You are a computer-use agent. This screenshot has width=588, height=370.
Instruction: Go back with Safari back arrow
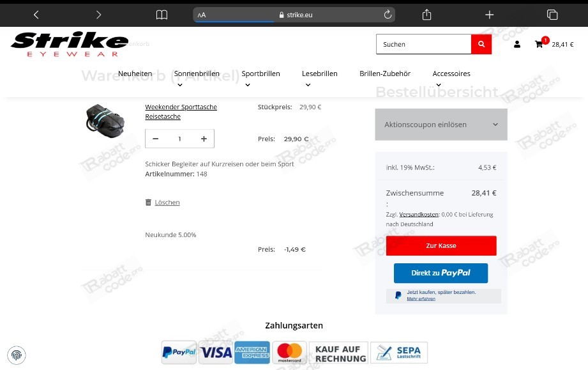tap(36, 15)
